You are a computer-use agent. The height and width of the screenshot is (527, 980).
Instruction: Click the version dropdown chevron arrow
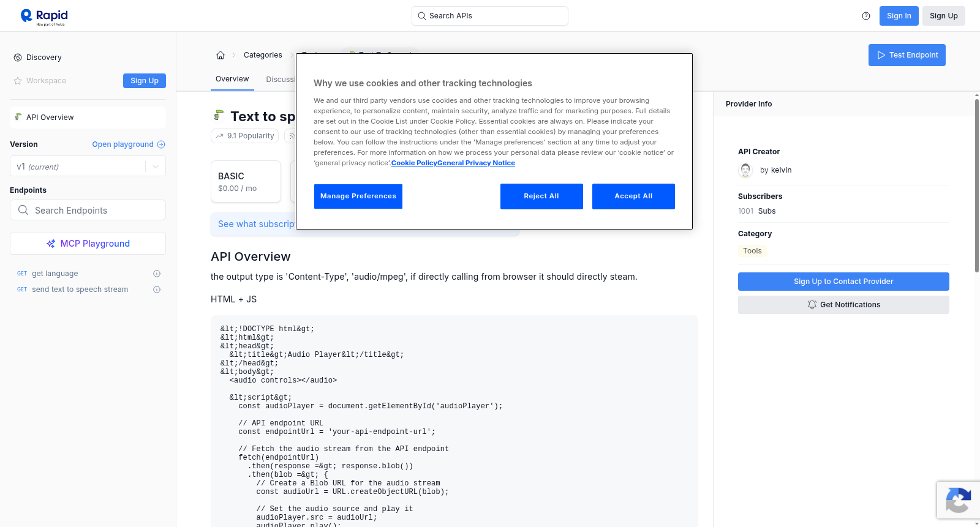click(x=156, y=166)
